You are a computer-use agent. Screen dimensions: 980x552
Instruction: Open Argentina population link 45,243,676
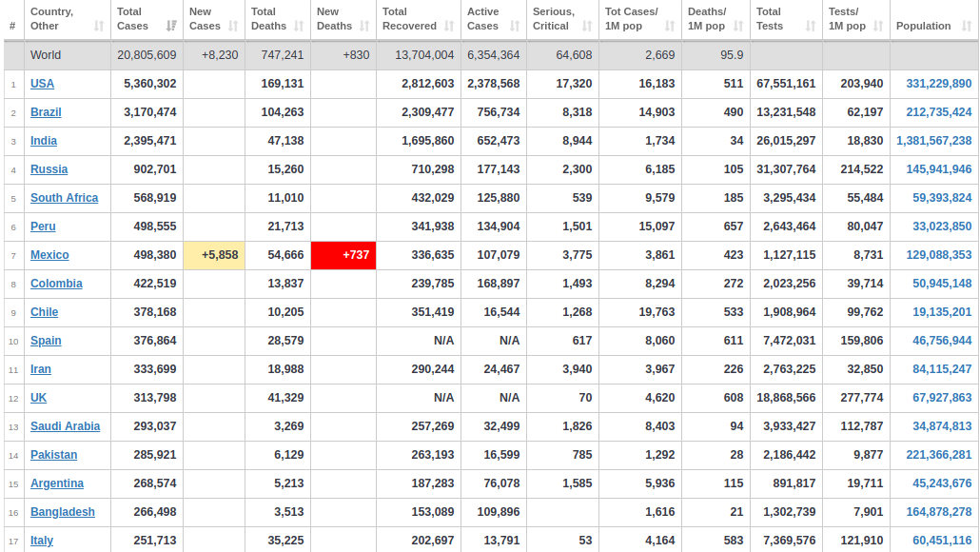point(942,483)
